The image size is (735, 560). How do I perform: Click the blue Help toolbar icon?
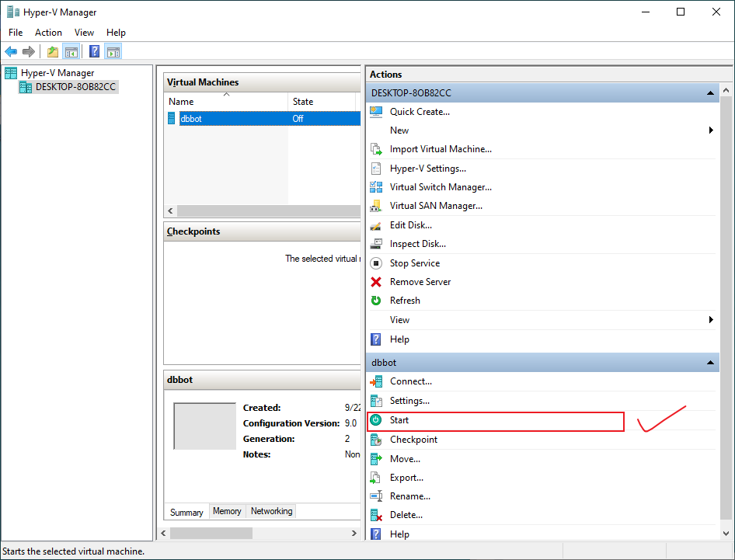pyautogui.click(x=94, y=51)
